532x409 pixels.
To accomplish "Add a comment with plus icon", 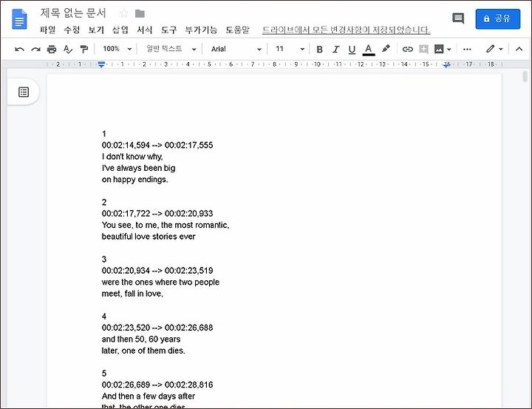I will point(423,50).
